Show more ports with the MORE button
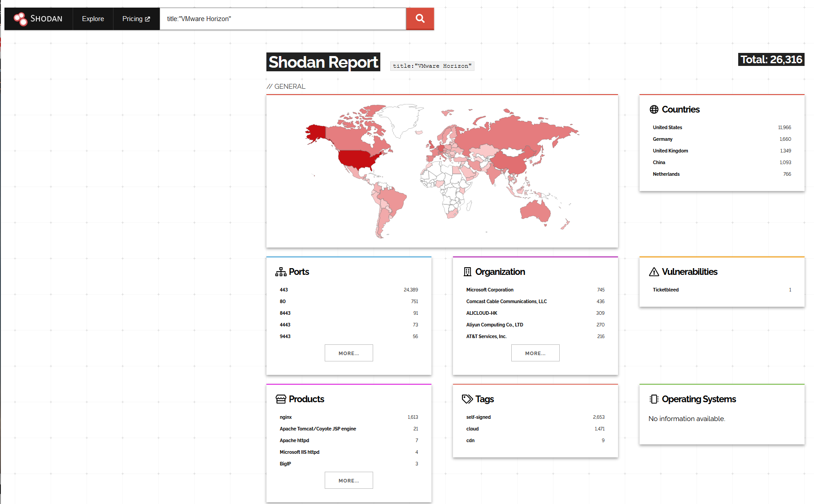This screenshot has height=504, width=814. tap(349, 353)
